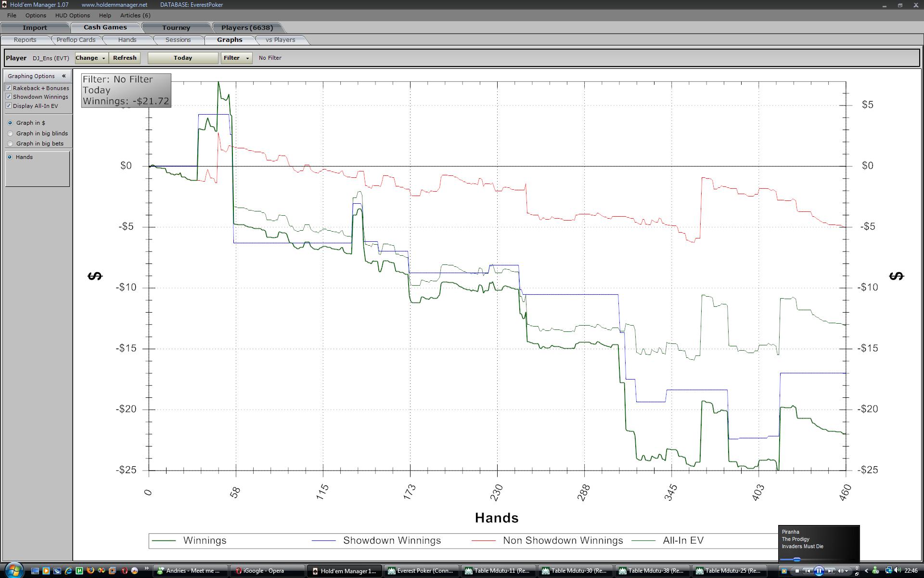924x578 pixels.
Task: Switch to the Tourney tab
Action: pos(176,27)
